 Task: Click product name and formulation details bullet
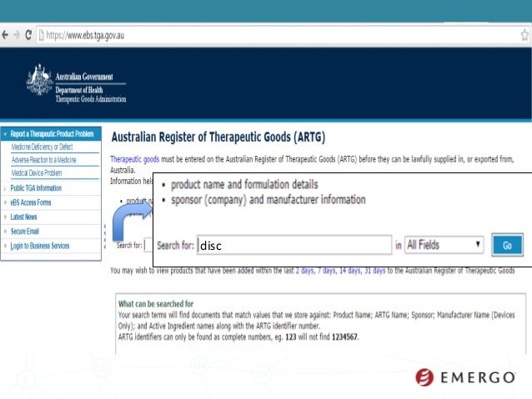[244, 184]
